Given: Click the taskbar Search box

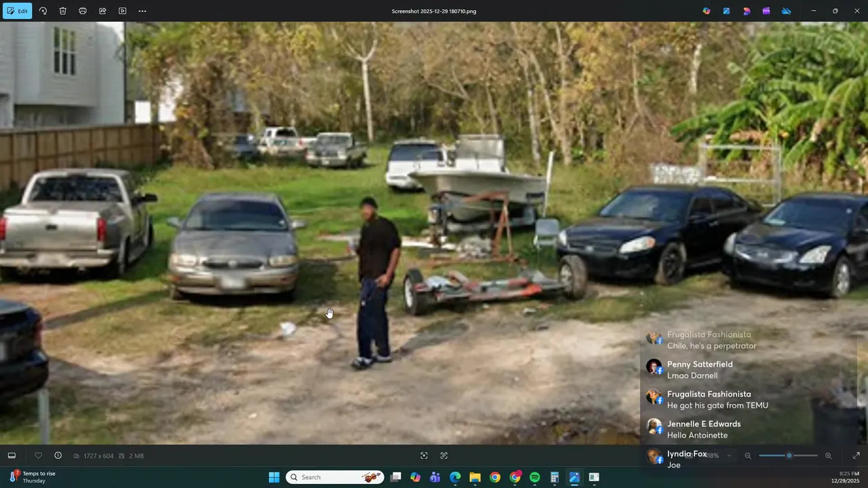Looking at the screenshot, I should [x=335, y=477].
